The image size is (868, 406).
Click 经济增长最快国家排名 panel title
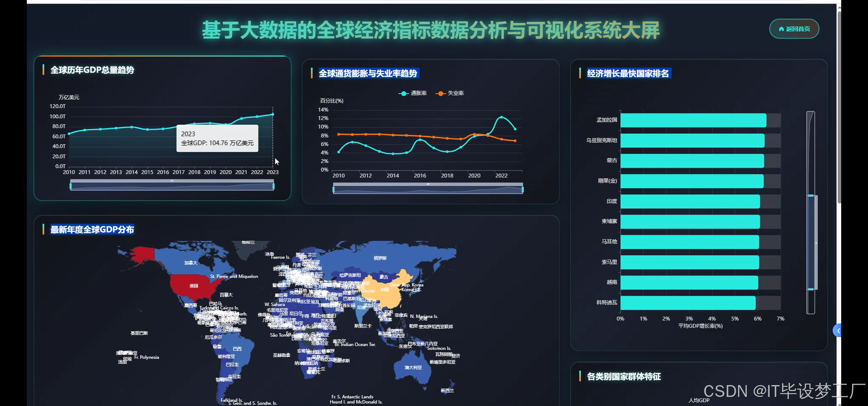[x=628, y=73]
